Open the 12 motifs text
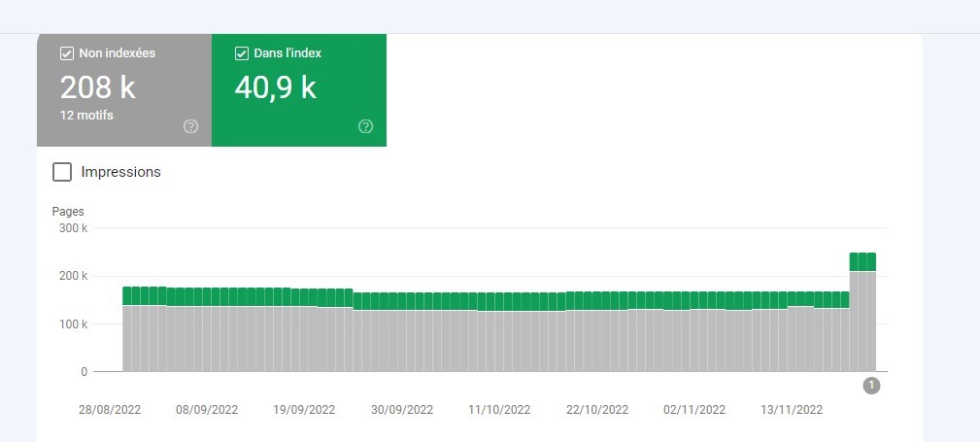The image size is (980, 442). (86, 115)
